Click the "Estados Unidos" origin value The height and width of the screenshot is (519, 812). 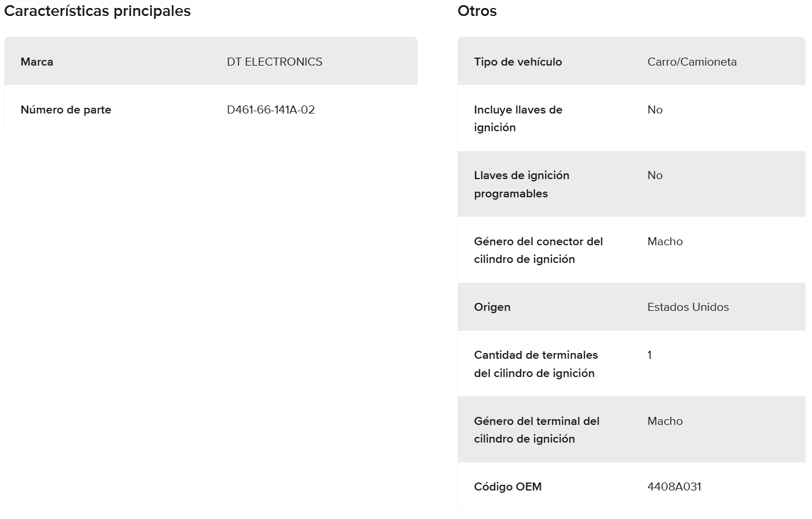tap(688, 307)
